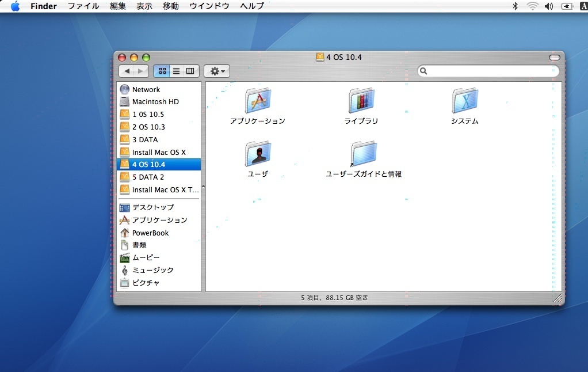Open the 編集 menu
Screen dimensions: 588x372
(x=118, y=6)
